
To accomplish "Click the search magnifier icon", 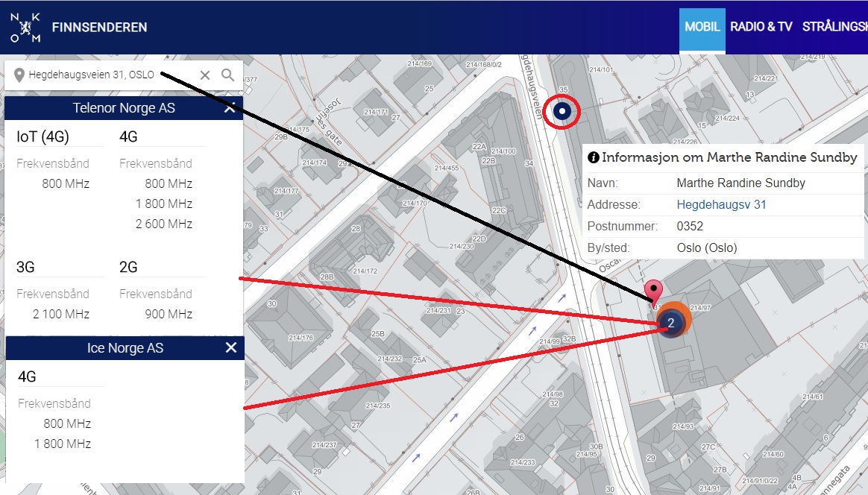I will [227, 75].
